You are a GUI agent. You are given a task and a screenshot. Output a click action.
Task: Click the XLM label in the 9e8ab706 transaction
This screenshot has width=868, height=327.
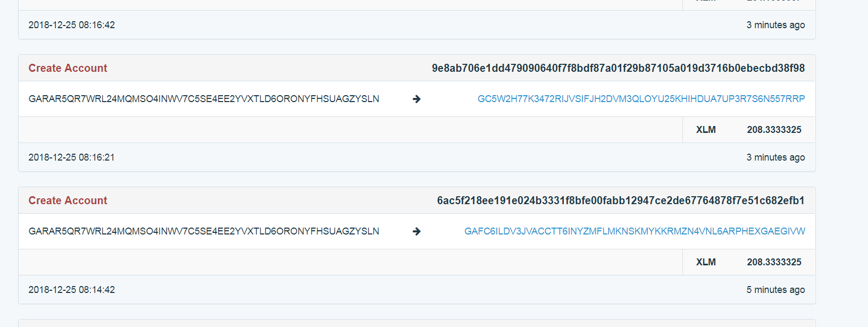706,130
